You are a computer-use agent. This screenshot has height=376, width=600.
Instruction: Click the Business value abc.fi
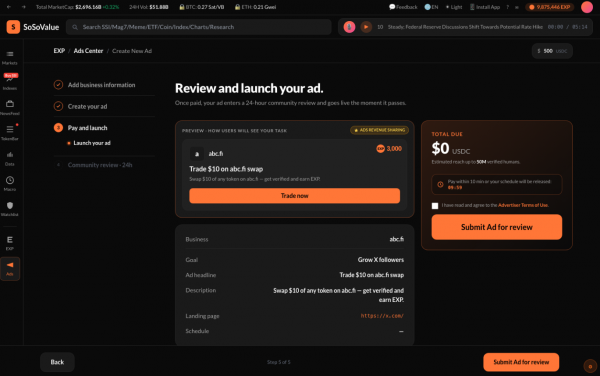[396, 239]
